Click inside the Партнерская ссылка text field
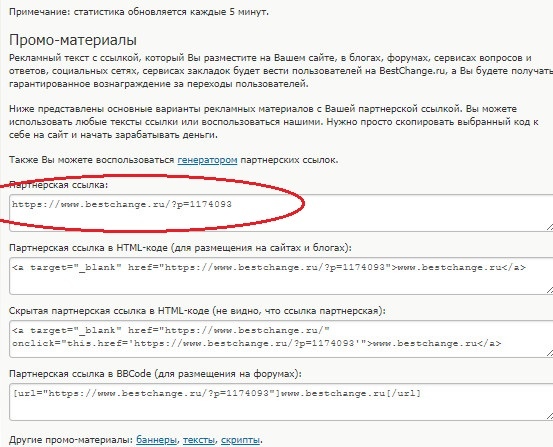This screenshot has width=553, height=447. click(x=281, y=213)
